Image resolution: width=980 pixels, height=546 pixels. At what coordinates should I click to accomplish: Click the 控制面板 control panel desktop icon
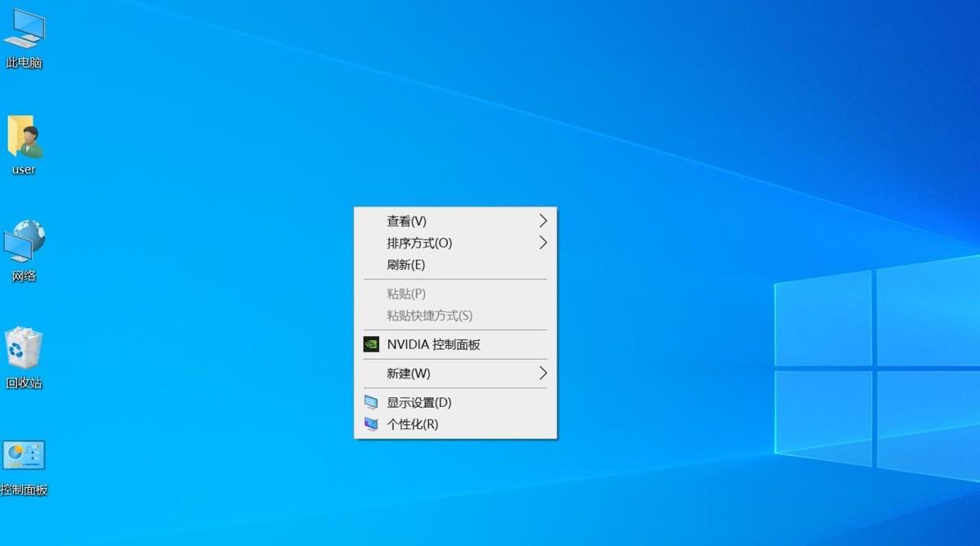click(24, 455)
